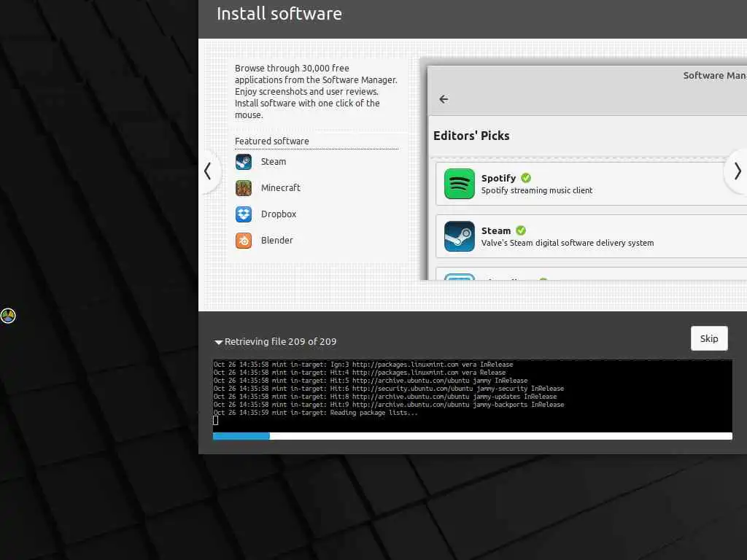Click the jammy-security InRelease log line

pos(389,389)
